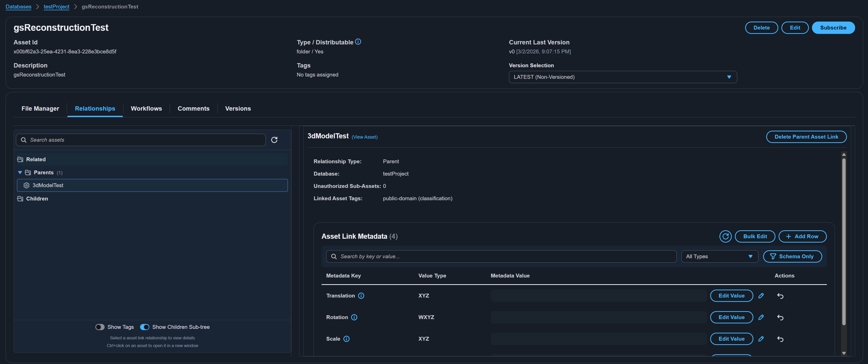Image resolution: width=868 pixels, height=364 pixels.
Task: Click the Bulk Edit button
Action: (755, 236)
